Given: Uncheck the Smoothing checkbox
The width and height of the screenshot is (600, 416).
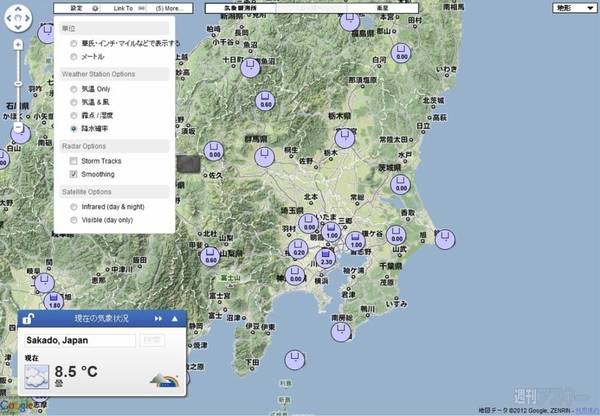Looking at the screenshot, I should tap(73, 174).
